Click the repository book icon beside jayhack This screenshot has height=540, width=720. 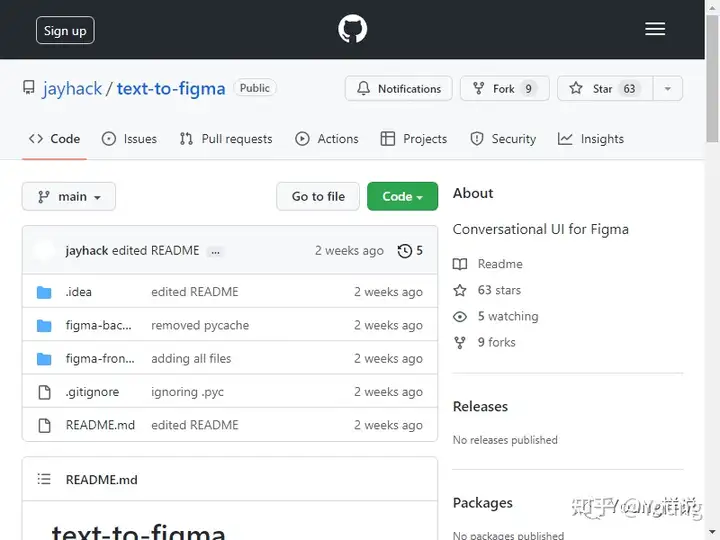tap(28, 88)
